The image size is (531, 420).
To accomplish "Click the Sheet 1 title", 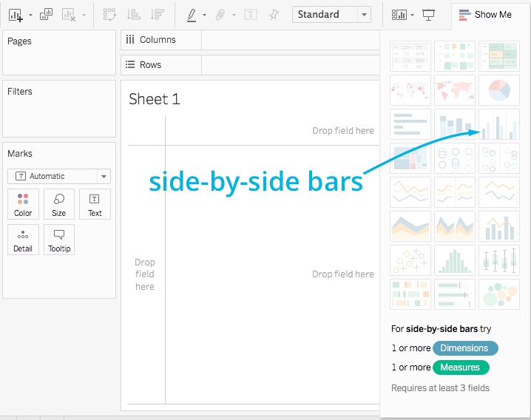I will click(x=154, y=99).
